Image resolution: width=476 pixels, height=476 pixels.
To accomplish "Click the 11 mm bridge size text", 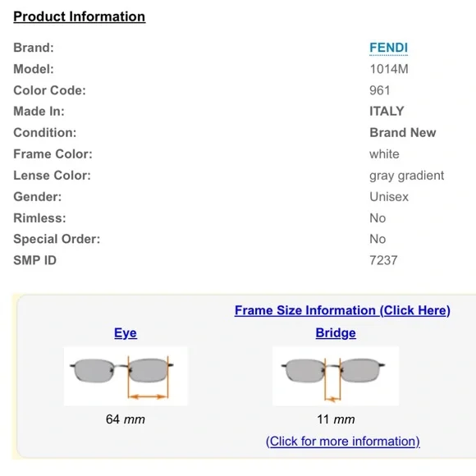I will pyautogui.click(x=336, y=419).
